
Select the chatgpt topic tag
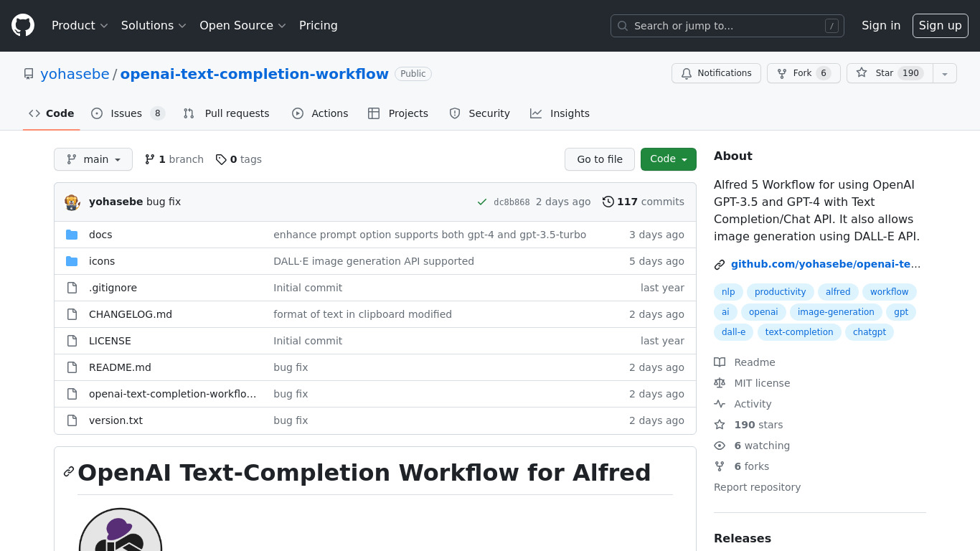pos(870,332)
